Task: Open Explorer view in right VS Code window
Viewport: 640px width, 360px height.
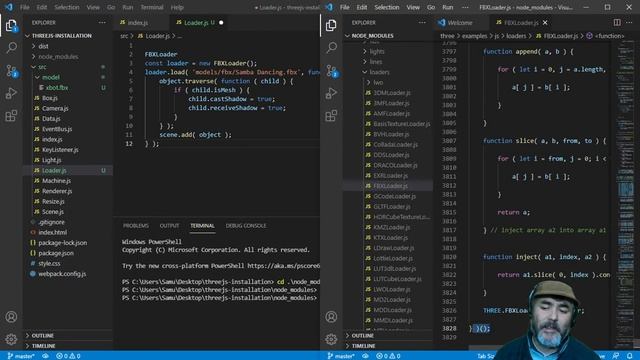Action: [x=331, y=26]
